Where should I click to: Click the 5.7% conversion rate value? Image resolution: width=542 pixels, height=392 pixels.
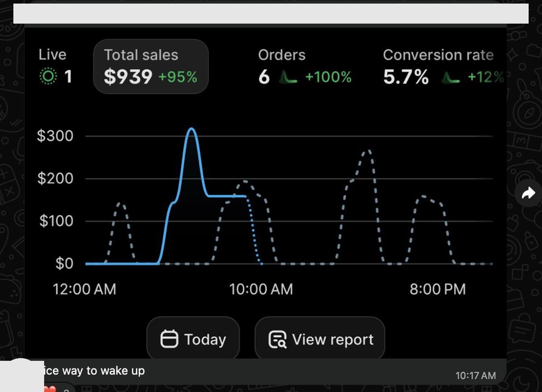[x=406, y=76]
